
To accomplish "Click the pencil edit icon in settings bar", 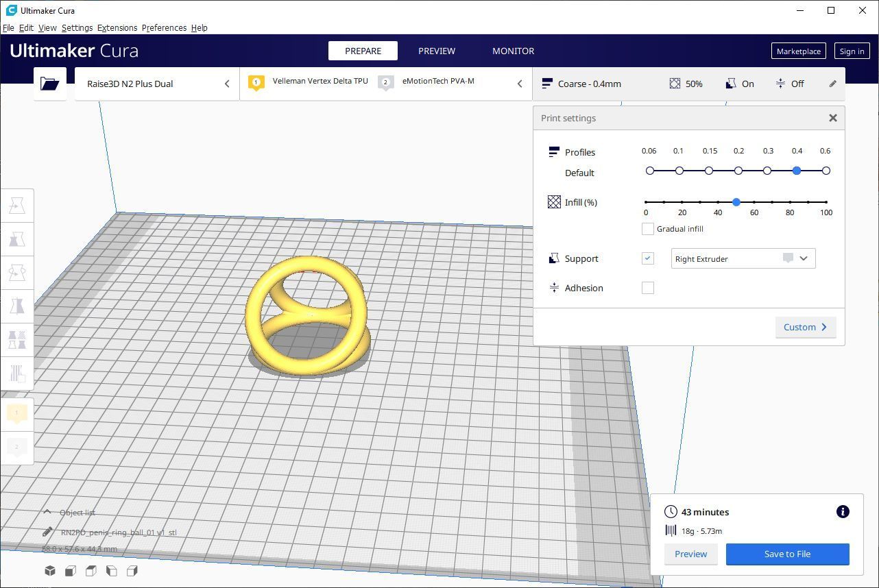I will click(832, 84).
